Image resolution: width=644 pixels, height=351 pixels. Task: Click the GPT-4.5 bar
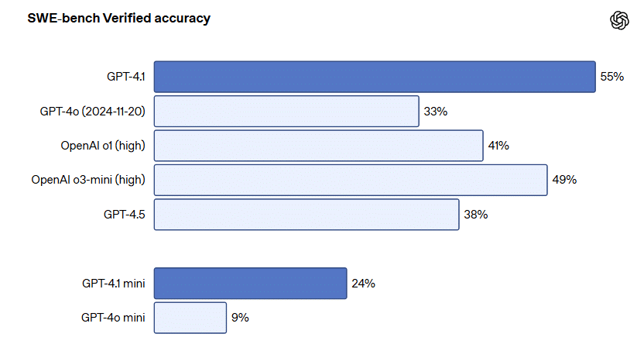pyautogui.click(x=307, y=215)
